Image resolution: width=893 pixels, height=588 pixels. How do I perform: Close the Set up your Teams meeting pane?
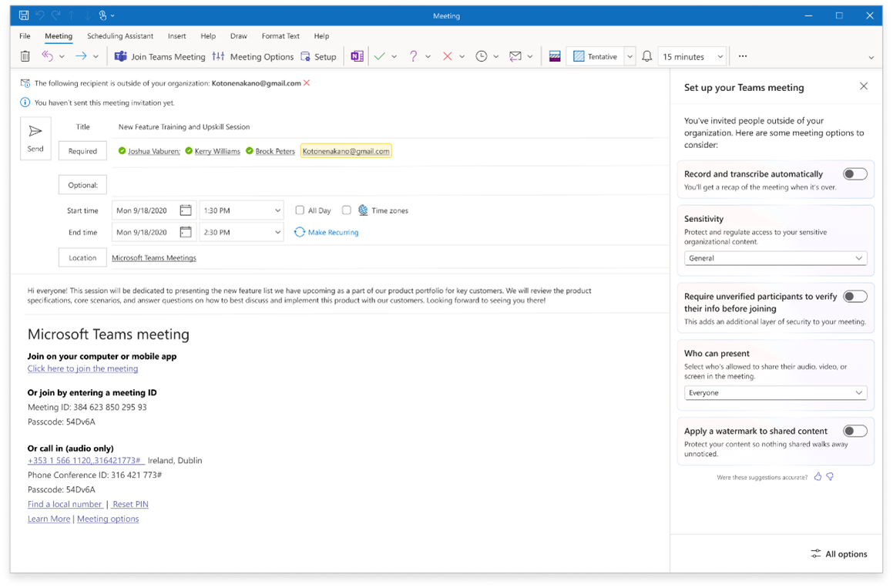(x=864, y=86)
